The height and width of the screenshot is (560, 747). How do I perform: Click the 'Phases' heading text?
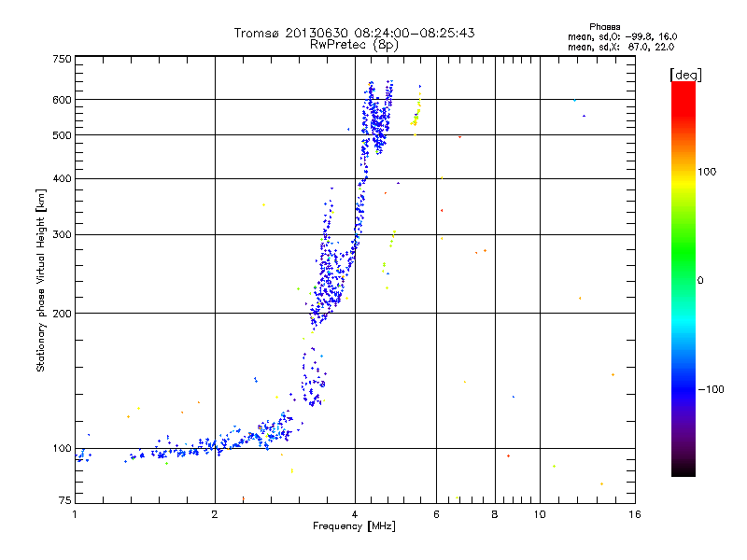[604, 27]
